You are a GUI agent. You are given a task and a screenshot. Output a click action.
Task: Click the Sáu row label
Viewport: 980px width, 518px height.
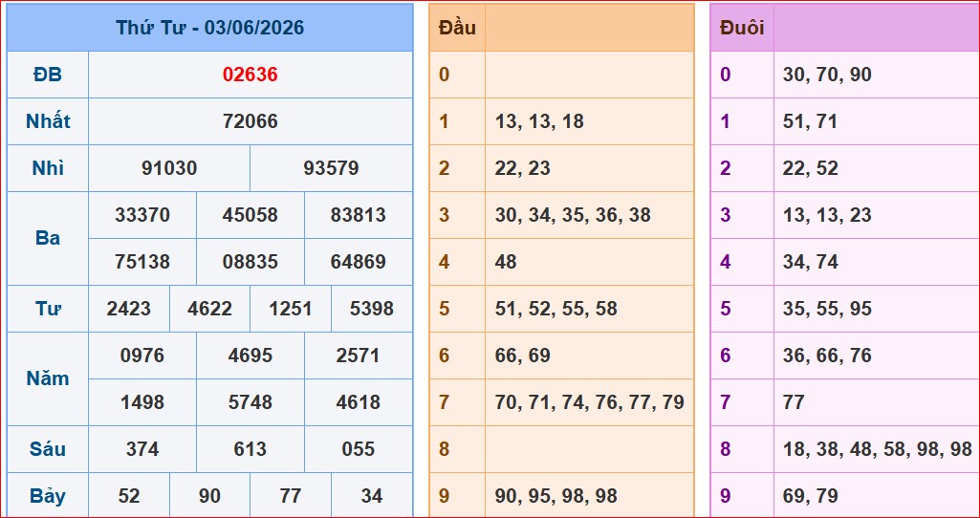coord(48,449)
